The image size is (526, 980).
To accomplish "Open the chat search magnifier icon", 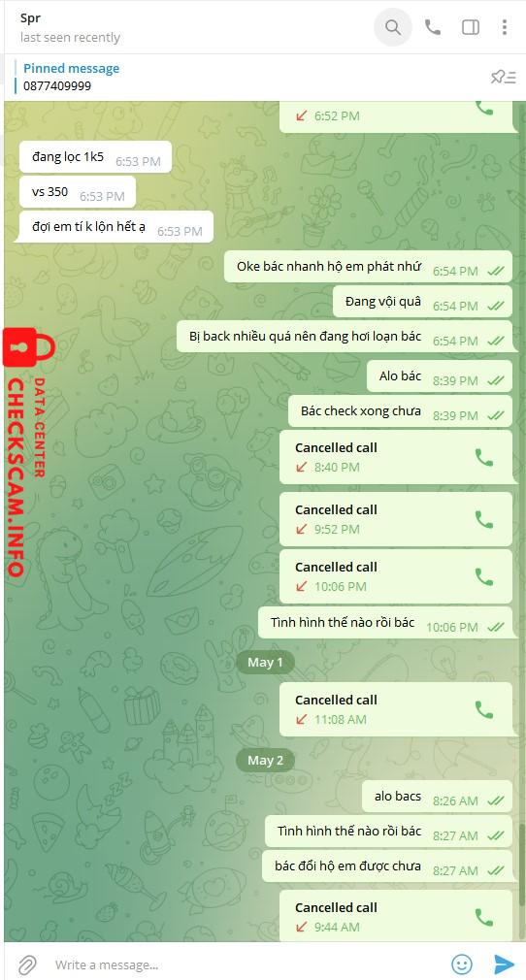I will [x=393, y=27].
